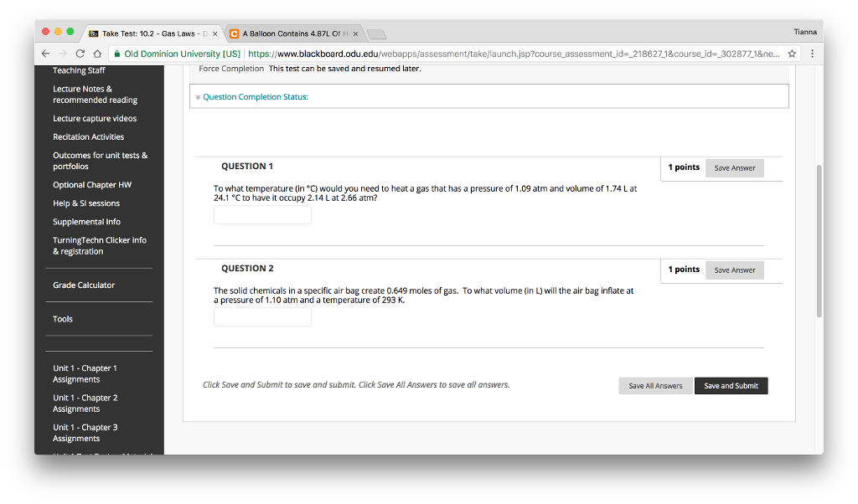
Task: Open Lecture capture videos in the sidebar
Action: pos(95,119)
